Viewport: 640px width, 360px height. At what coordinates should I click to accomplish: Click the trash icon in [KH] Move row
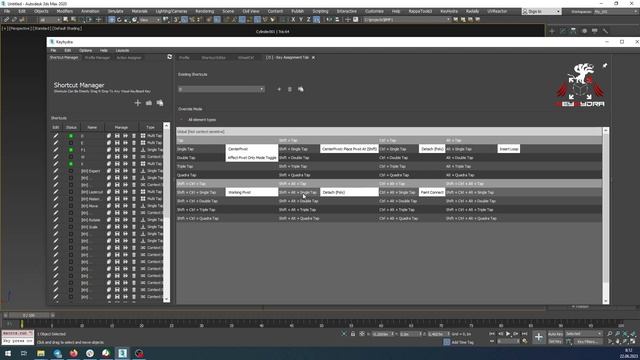(134, 206)
